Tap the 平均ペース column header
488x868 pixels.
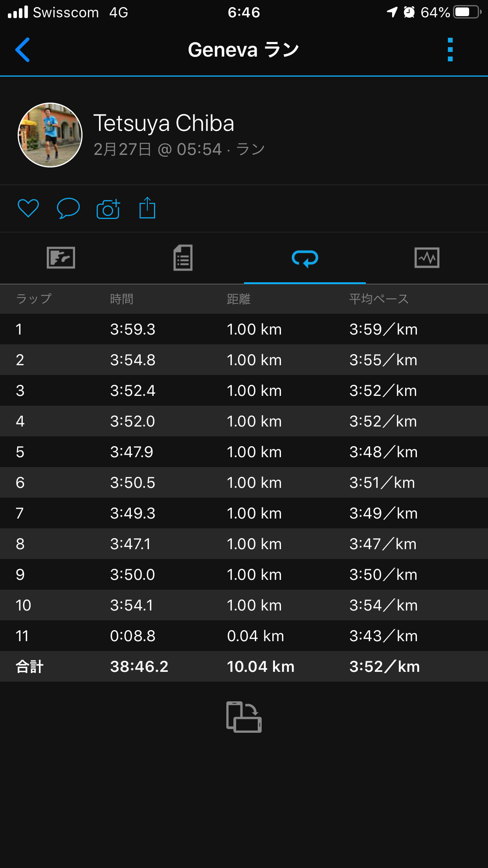point(379,299)
